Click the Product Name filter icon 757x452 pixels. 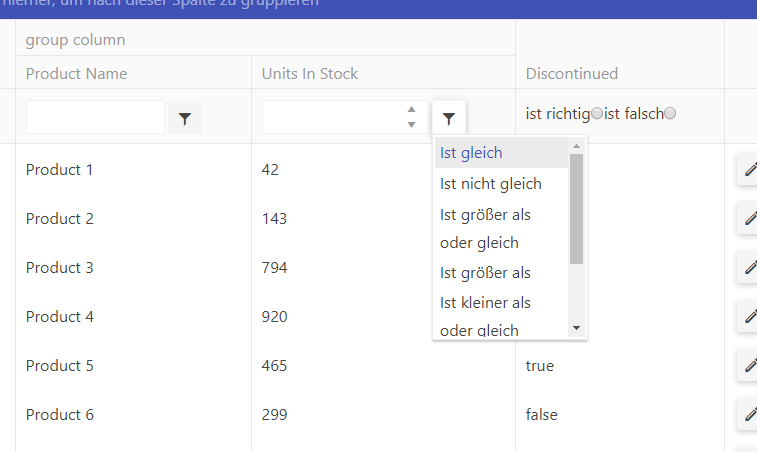[184, 118]
